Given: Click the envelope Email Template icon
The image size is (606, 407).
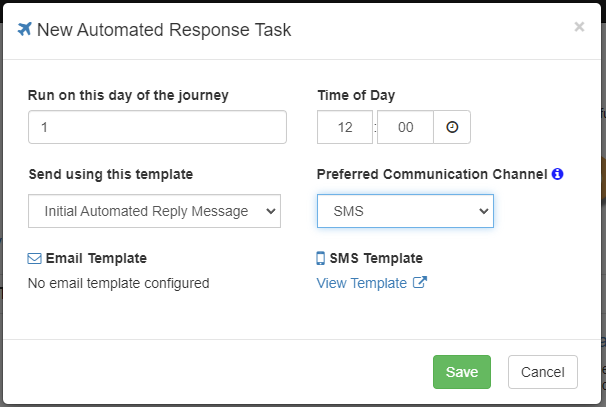Looking at the screenshot, I should 34,258.
